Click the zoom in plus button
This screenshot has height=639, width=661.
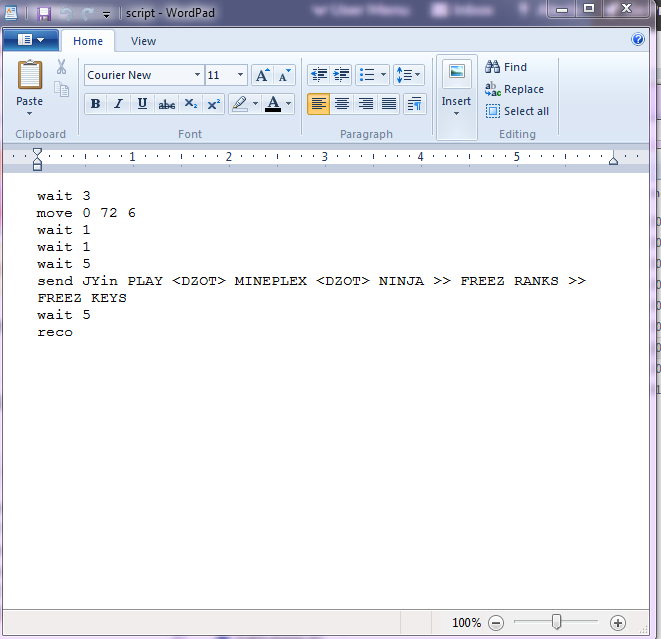tap(618, 623)
